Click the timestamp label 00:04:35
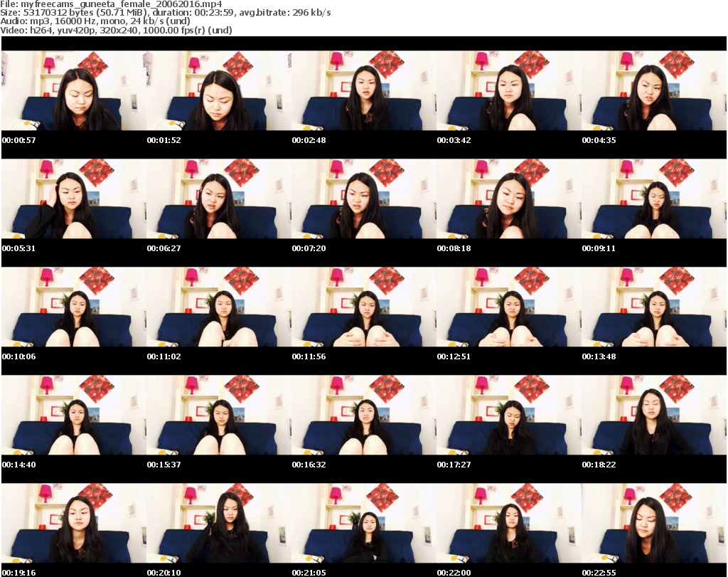 click(599, 140)
